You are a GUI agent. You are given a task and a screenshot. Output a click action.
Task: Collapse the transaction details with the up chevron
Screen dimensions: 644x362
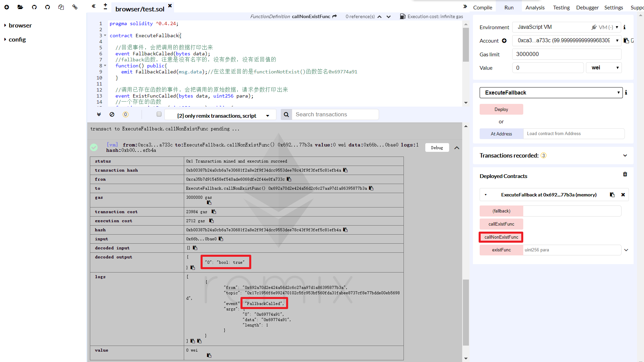457,148
